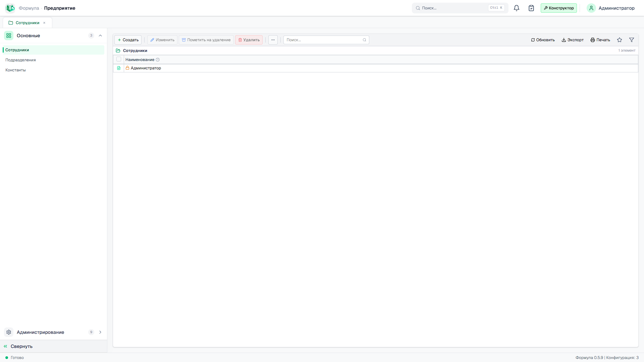
Task: Open the filter funnel icon
Action: point(632,40)
